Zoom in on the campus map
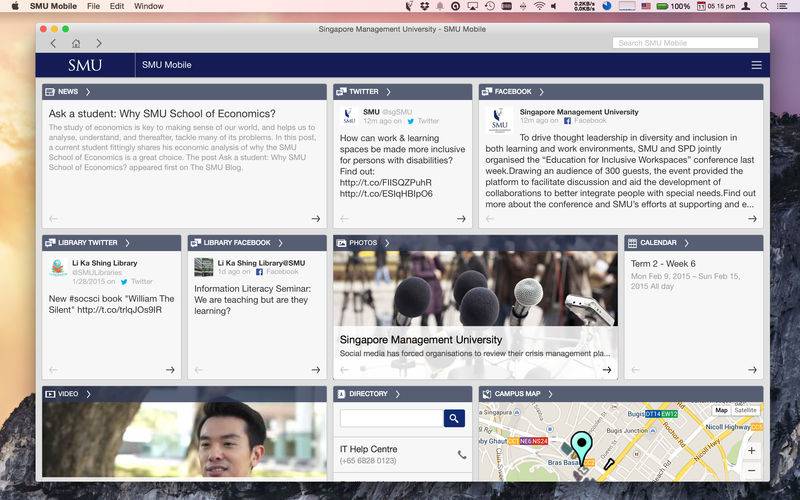The image size is (800, 500). coord(751,451)
